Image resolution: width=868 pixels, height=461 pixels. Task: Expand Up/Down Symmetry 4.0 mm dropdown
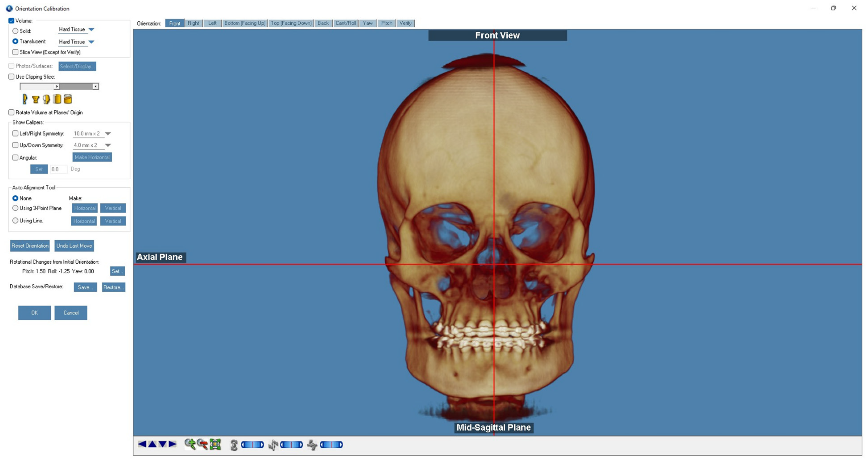coord(108,145)
